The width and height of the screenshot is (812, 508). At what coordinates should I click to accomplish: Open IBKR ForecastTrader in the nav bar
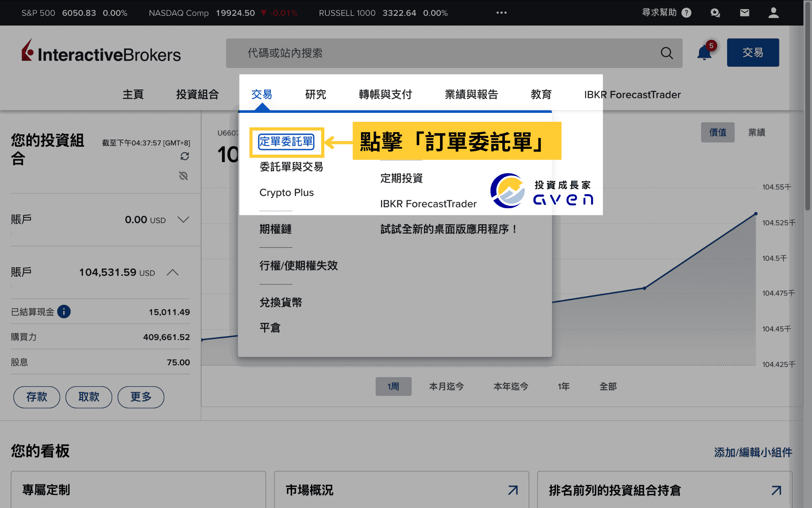tap(632, 94)
